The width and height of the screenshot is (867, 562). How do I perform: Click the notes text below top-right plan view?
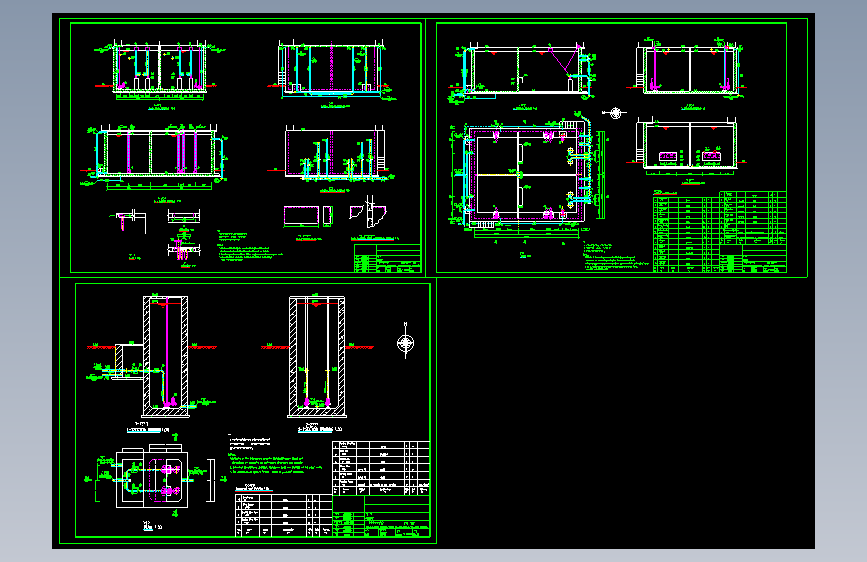click(x=616, y=256)
